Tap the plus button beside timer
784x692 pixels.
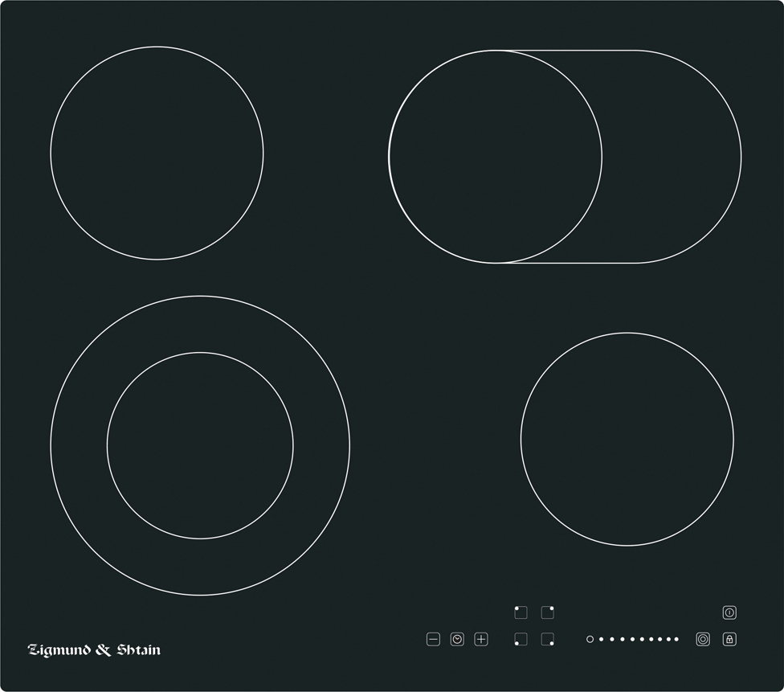point(481,639)
